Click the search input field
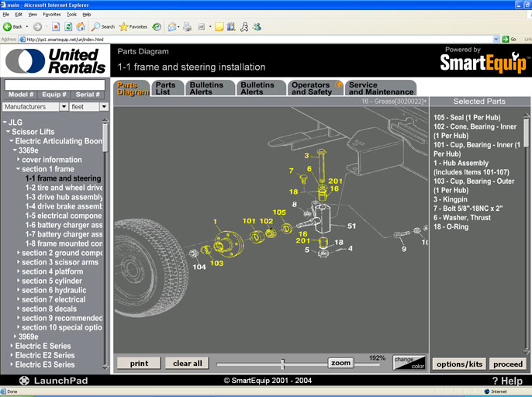This screenshot has height=397, width=532. click(x=54, y=85)
